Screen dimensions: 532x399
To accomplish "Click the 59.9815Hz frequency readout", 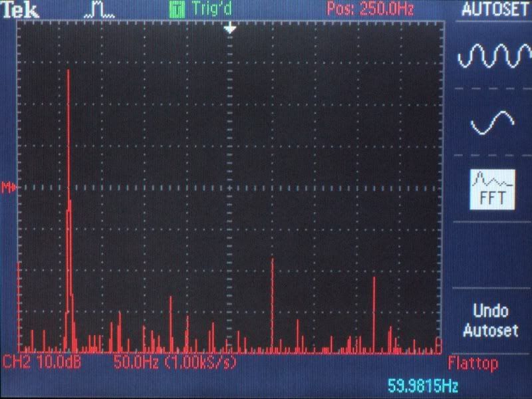I will coord(423,386).
